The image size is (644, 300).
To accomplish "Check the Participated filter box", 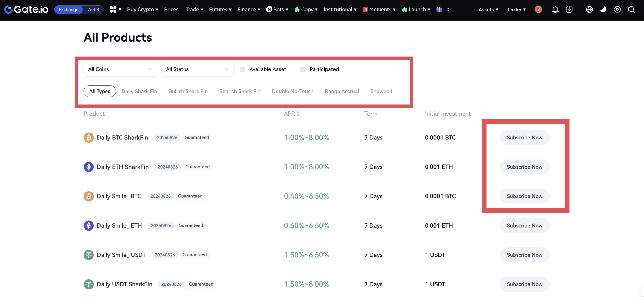I will coord(302,69).
